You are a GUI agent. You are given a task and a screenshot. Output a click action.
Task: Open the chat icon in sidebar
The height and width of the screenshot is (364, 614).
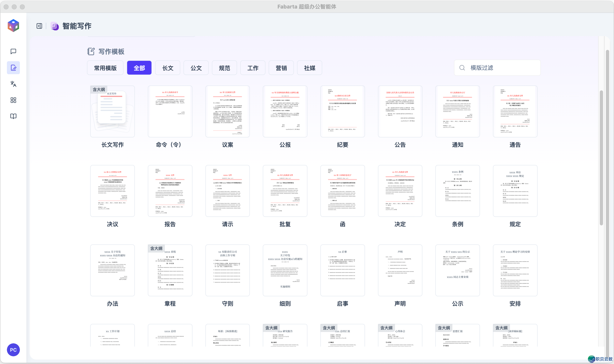pos(13,51)
